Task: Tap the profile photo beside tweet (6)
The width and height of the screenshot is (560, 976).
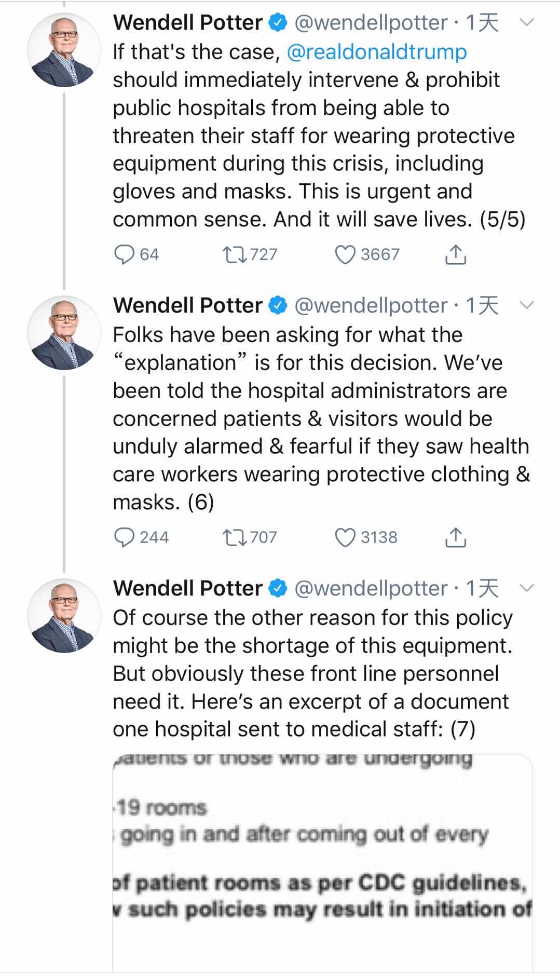Action: (64, 333)
